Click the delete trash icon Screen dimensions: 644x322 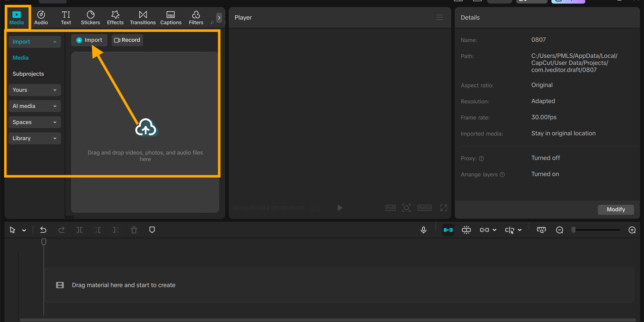[134, 230]
